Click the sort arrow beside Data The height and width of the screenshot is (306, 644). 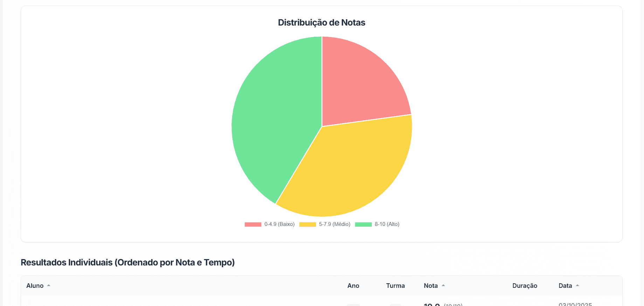[577, 286]
